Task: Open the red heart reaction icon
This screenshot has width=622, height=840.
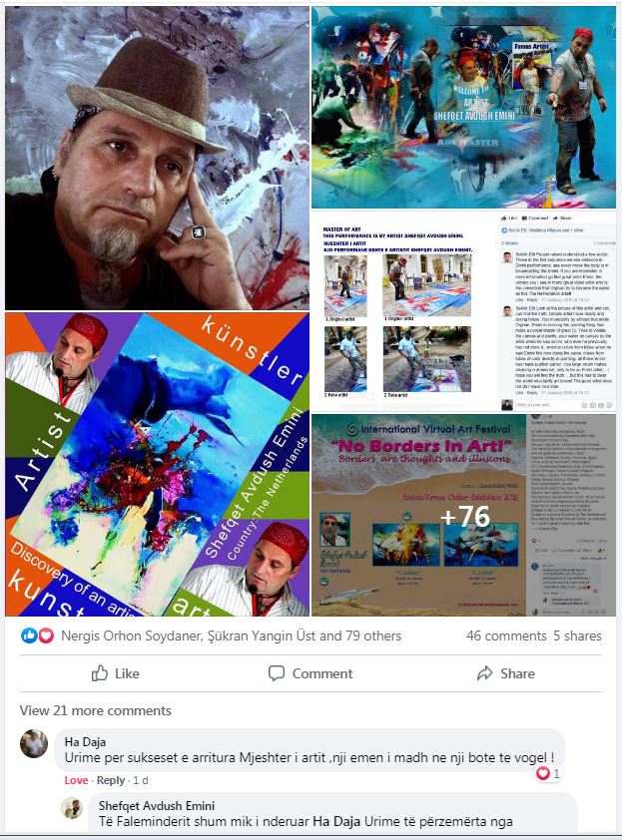Action: pos(46,635)
